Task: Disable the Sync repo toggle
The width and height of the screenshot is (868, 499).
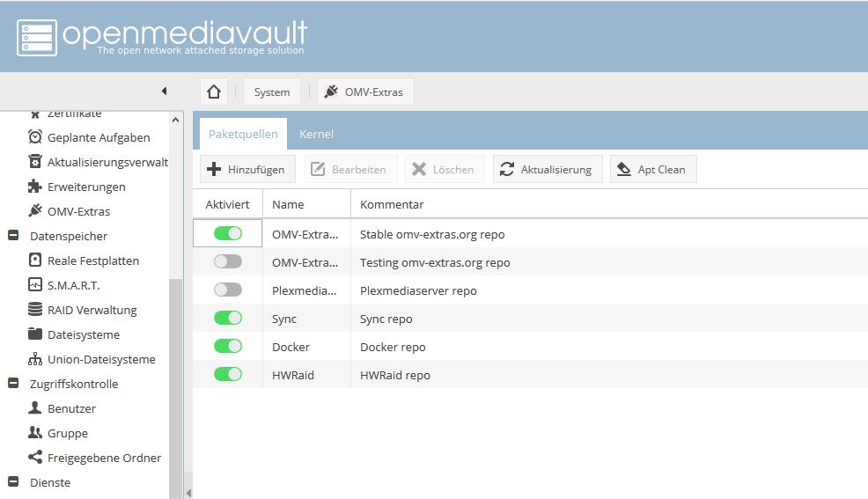Action: 228,318
